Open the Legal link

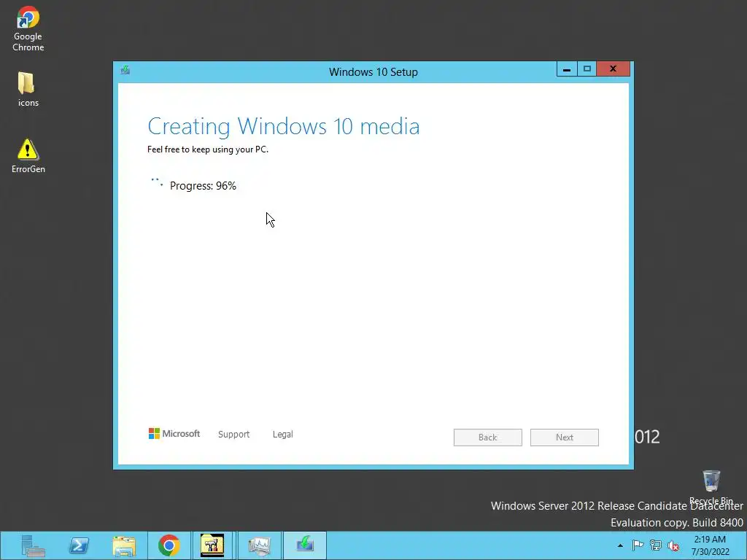282,435
